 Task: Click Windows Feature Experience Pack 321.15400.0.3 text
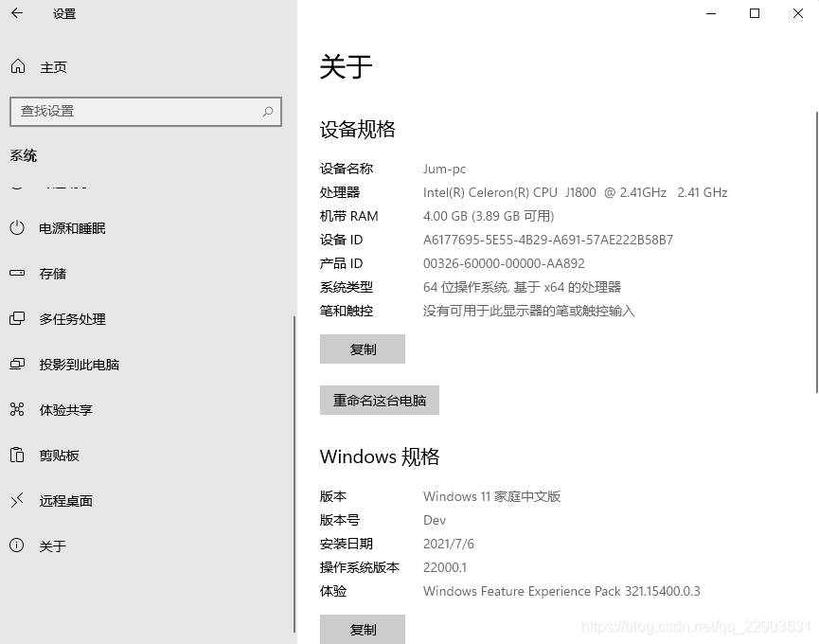561,591
